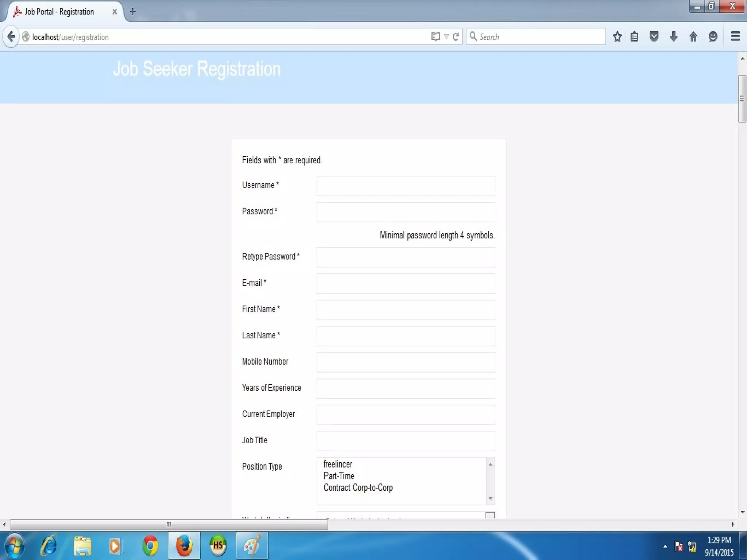This screenshot has height=560, width=747.
Task: Select Part-Time in Position Type list
Action: [x=339, y=476]
